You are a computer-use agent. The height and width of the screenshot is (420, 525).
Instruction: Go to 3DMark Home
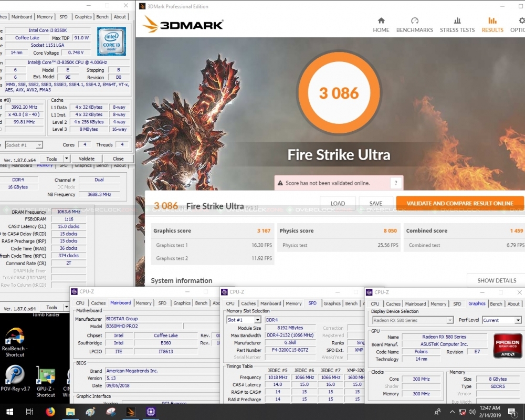point(381,25)
